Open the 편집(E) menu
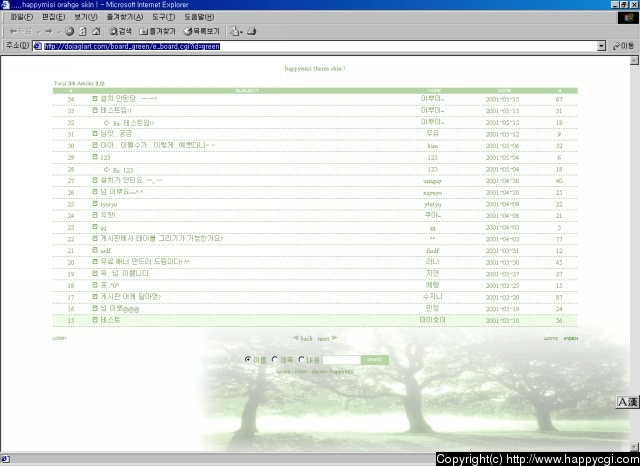This screenshot has width=640, height=466. coord(53,17)
